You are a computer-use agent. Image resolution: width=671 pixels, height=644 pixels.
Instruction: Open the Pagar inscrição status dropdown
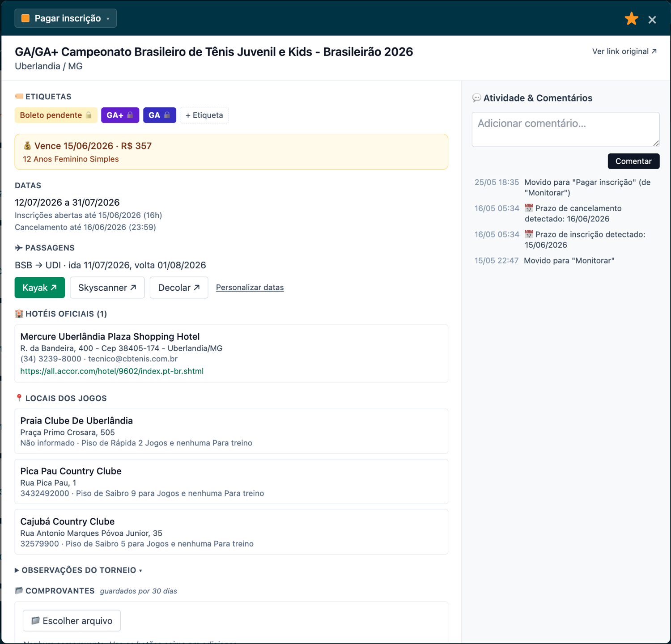[x=66, y=18]
